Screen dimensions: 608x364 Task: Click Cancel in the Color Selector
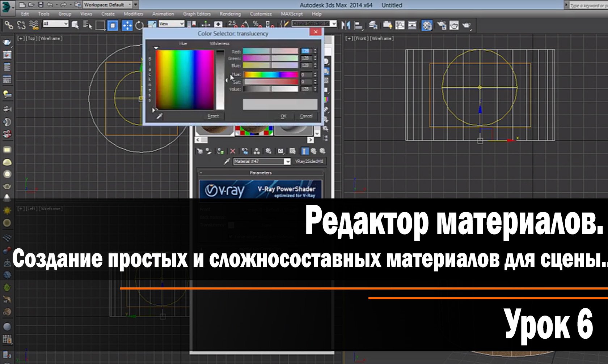tap(306, 116)
